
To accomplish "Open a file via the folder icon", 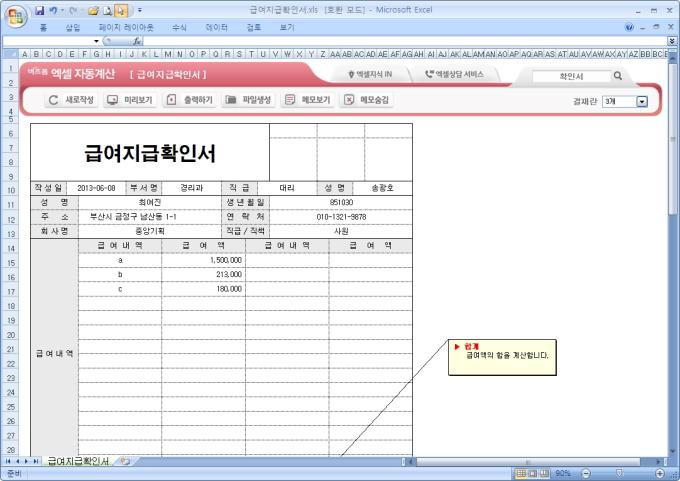I will click(93, 10).
